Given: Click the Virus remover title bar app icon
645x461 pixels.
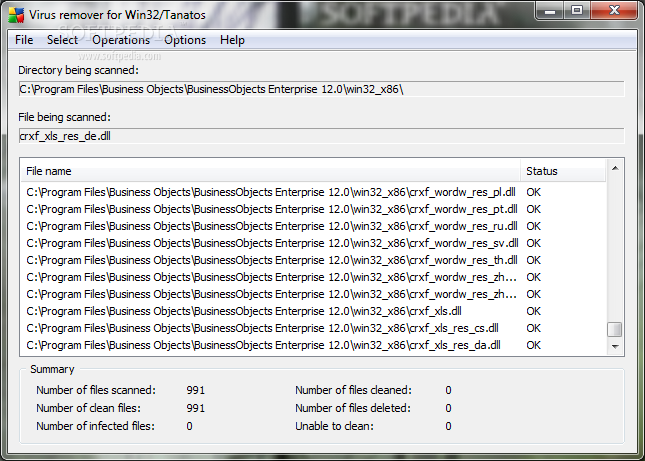Looking at the screenshot, I should (16, 15).
